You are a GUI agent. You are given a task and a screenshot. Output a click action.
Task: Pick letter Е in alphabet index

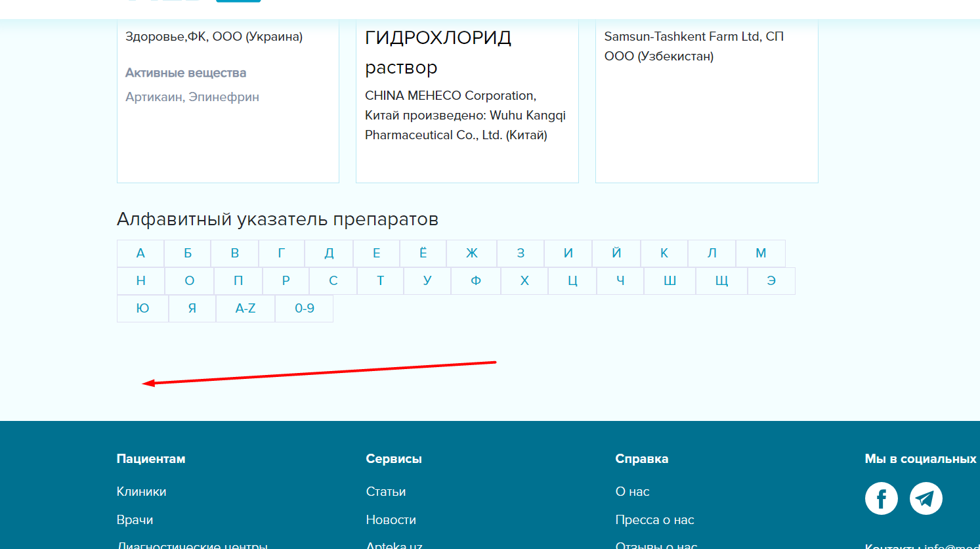[x=377, y=253]
